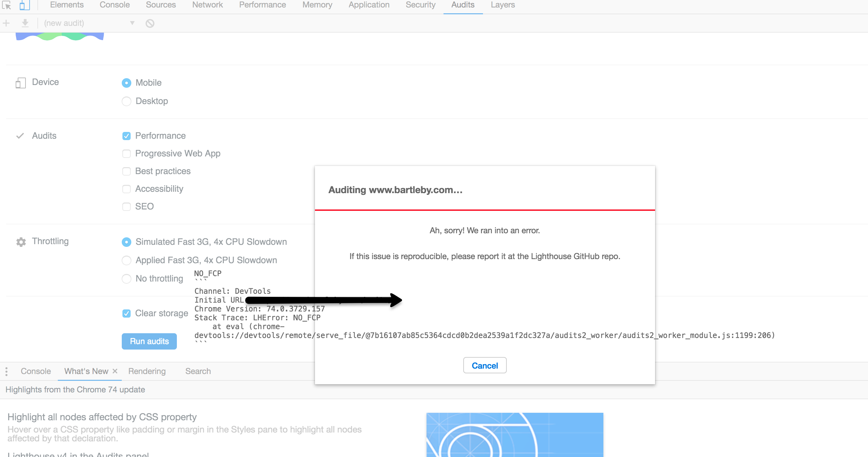This screenshot has height=457, width=868.
Task: Open the Performance panel tab
Action: (x=263, y=5)
